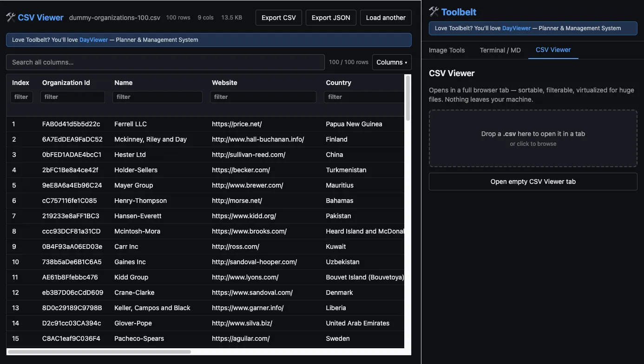Select the Crane-Clarke cell
Screen dimensions: 644x364
(x=134, y=292)
